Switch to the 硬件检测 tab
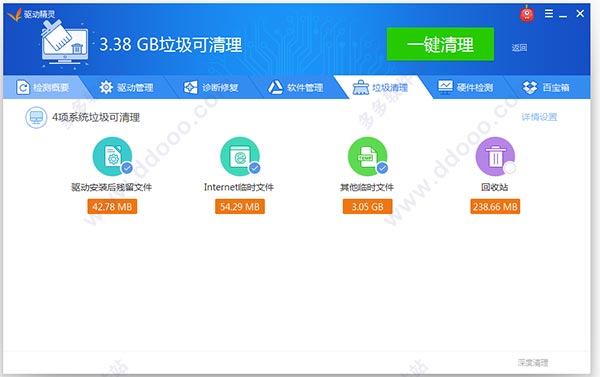This screenshot has width=600, height=377. coord(465,88)
